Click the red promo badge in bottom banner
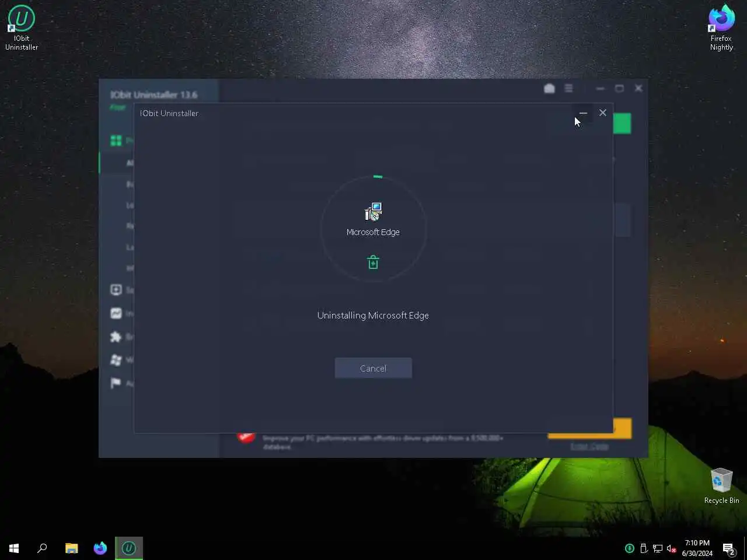 click(x=246, y=437)
